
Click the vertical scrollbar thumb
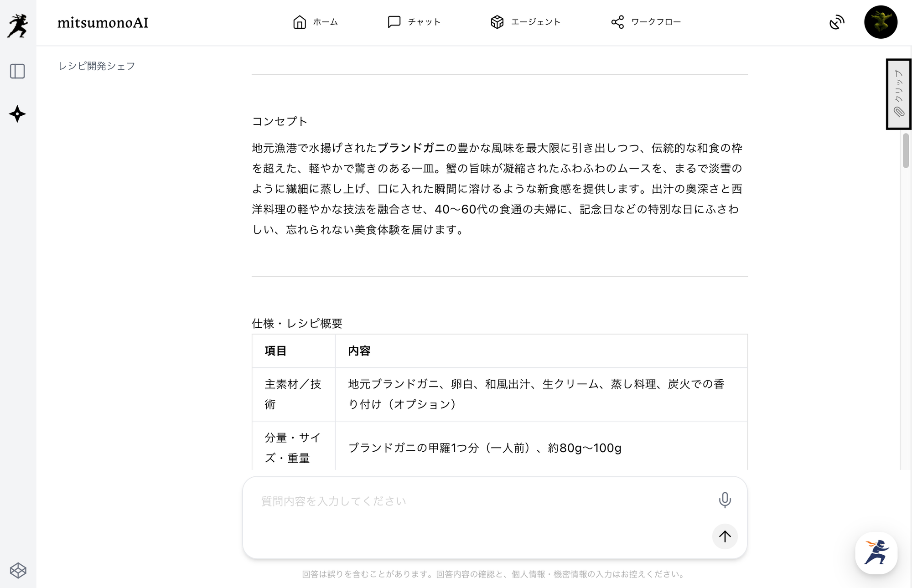[x=906, y=150]
